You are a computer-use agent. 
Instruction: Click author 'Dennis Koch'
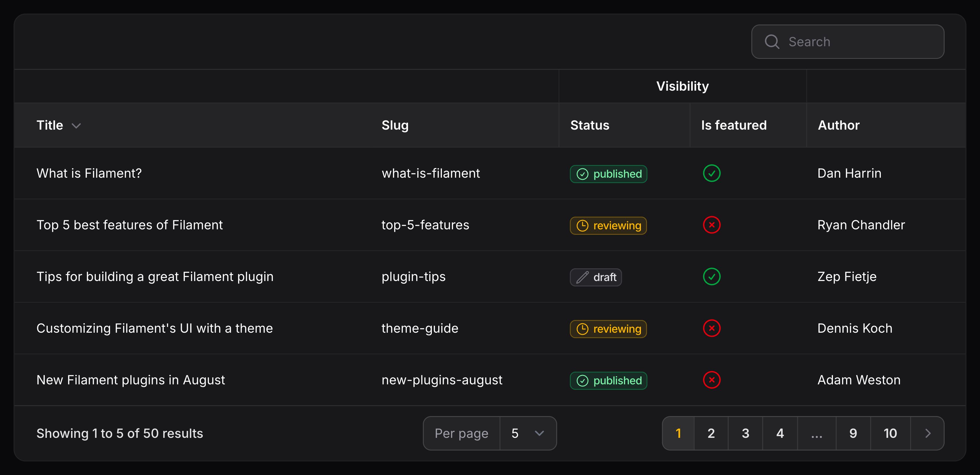(x=855, y=328)
